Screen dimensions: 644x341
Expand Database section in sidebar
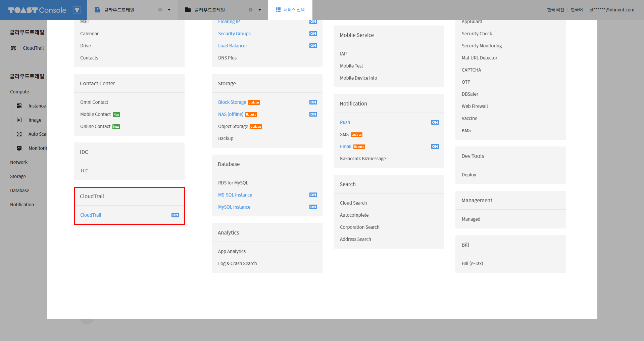tap(19, 190)
